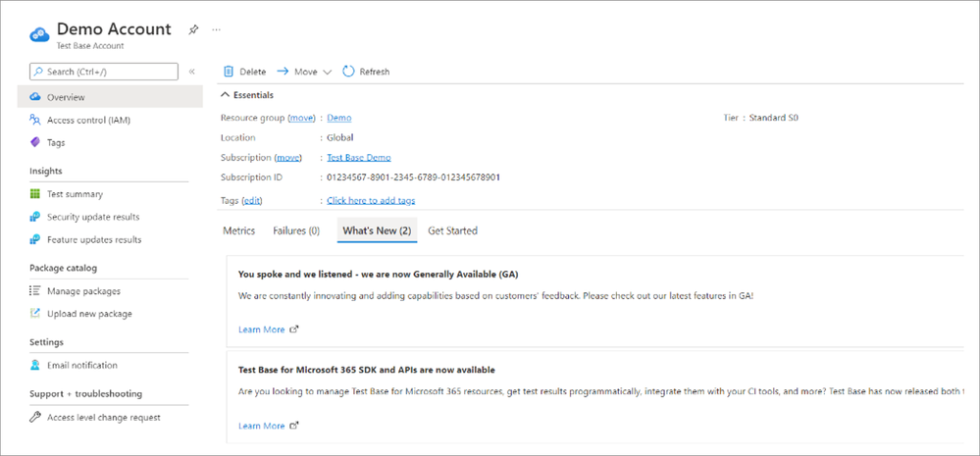The image size is (980, 456).
Task: Click the Generally Available (GA) announcement heading
Action: pyautogui.click(x=378, y=274)
